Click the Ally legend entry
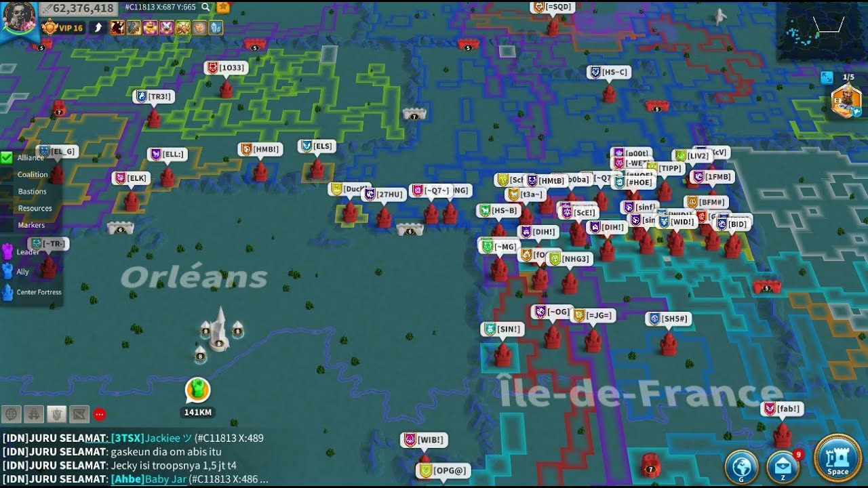Image resolution: width=868 pixels, height=488 pixels. [x=16, y=272]
